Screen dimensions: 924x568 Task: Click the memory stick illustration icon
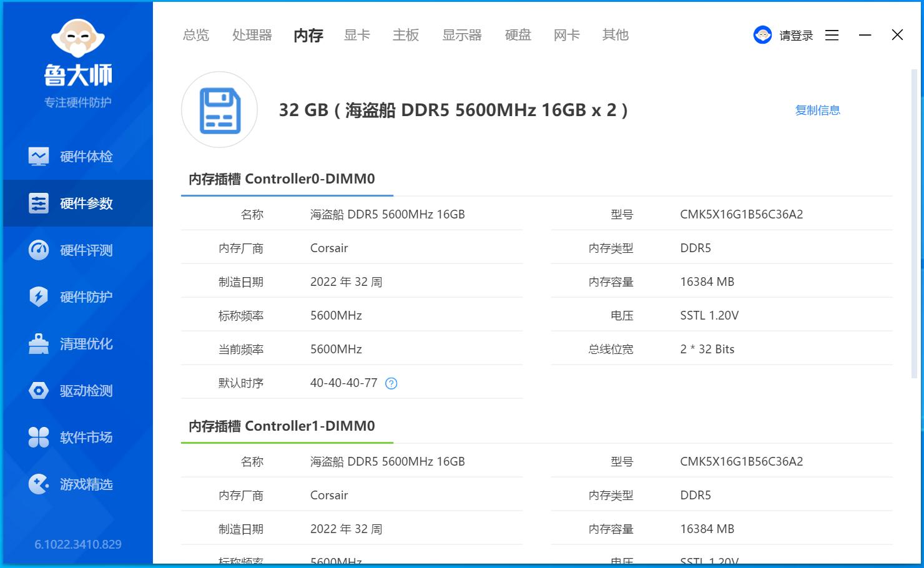(x=219, y=110)
